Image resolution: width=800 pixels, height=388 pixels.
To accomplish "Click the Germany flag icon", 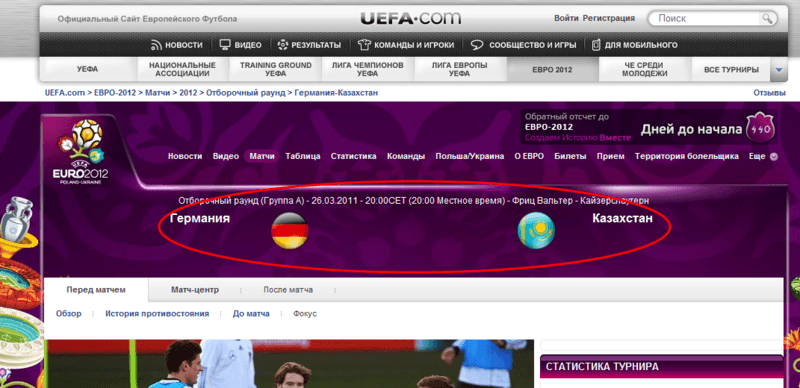I will point(289,230).
